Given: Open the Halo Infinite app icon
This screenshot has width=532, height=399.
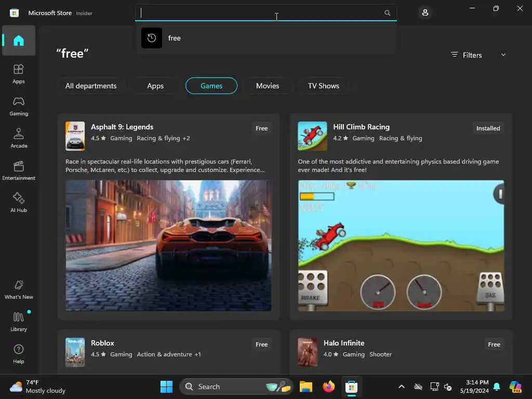Looking at the screenshot, I should coord(308,352).
